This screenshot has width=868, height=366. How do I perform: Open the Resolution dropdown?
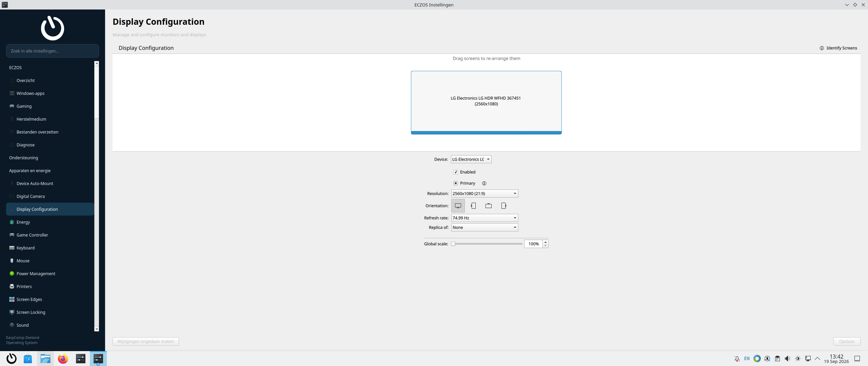[485, 194]
